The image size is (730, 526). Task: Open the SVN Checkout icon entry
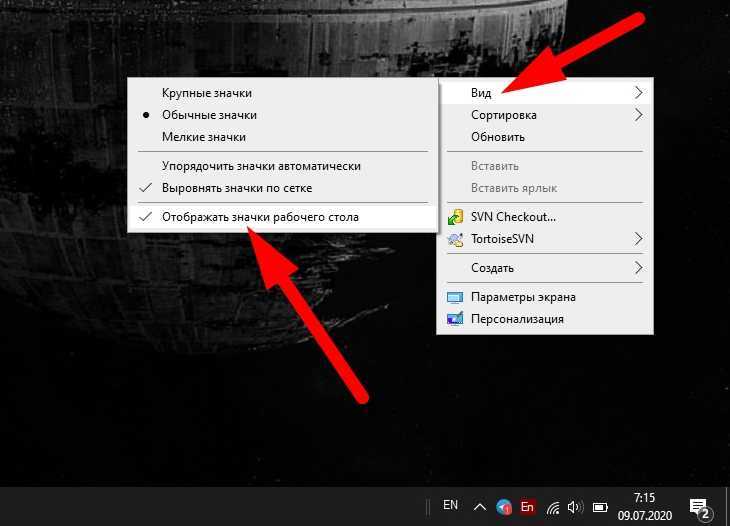tap(455, 217)
